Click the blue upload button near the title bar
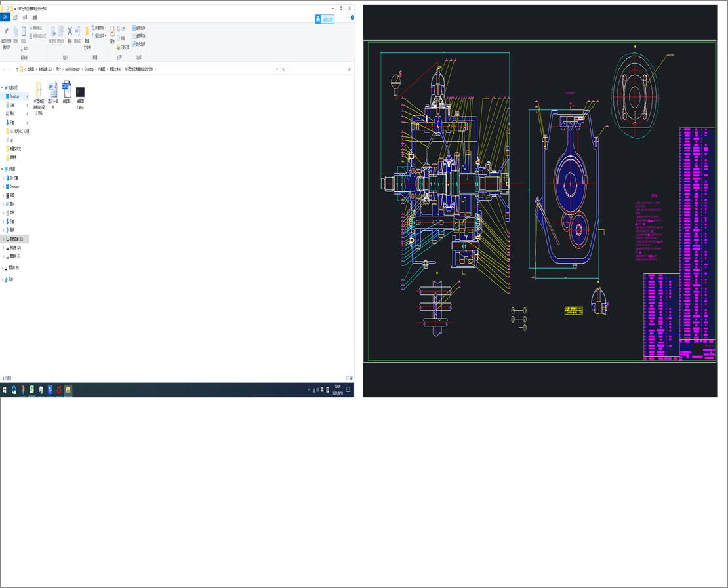The width and height of the screenshot is (728, 588). pos(325,19)
